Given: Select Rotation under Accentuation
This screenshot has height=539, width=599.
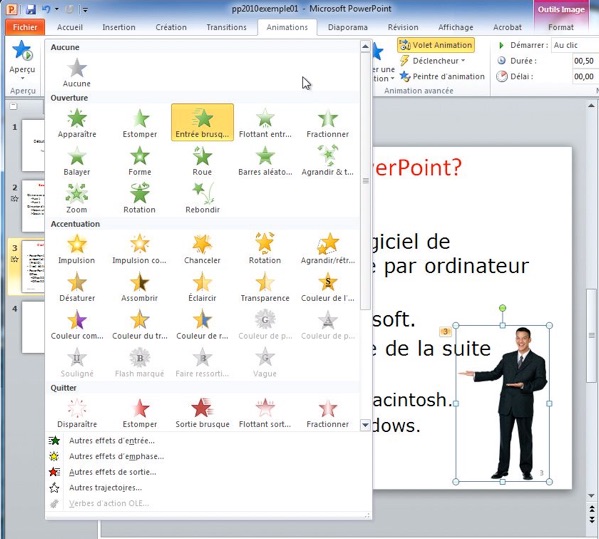Looking at the screenshot, I should coord(265,249).
